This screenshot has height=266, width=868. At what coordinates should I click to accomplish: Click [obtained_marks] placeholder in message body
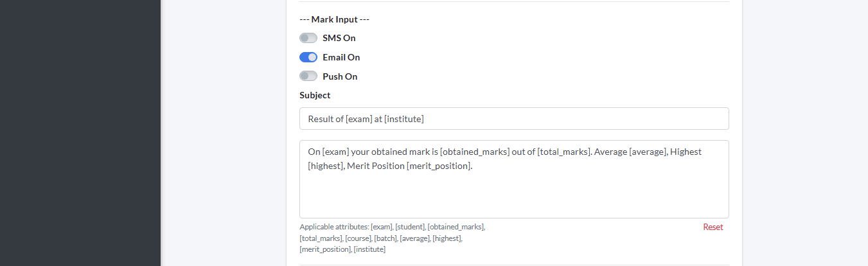[475, 152]
